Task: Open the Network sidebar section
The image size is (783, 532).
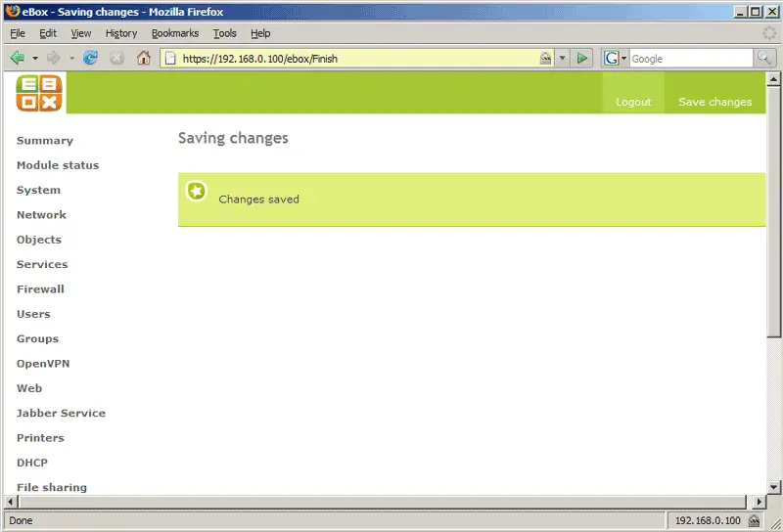Action: click(x=41, y=215)
